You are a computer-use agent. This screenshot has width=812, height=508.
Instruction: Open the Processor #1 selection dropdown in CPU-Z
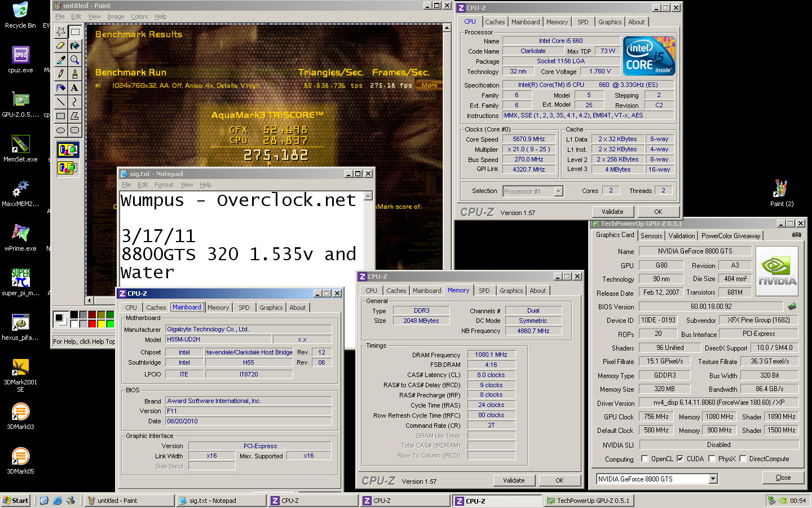[558, 191]
